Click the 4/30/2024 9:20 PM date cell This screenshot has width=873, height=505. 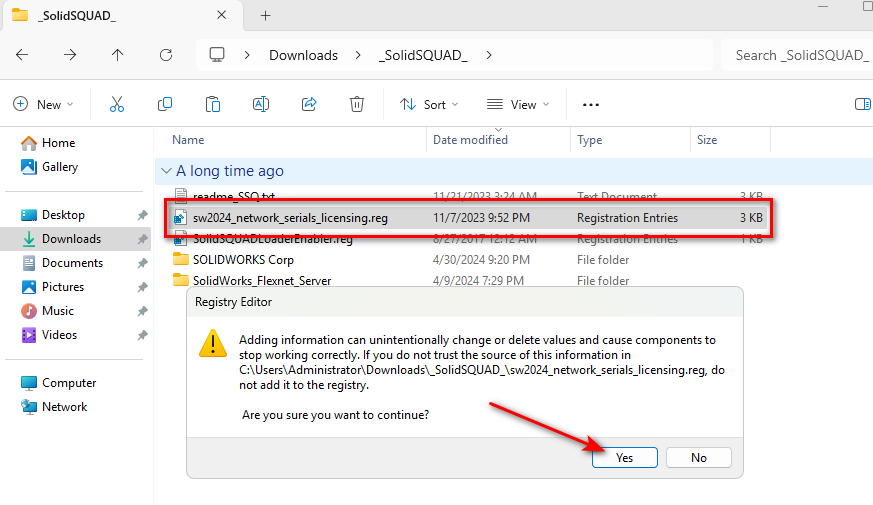tap(480, 260)
